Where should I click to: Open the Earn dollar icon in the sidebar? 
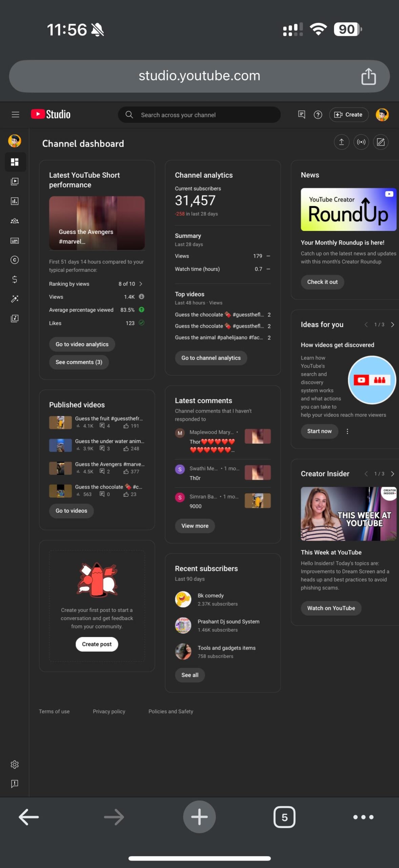pos(15,279)
